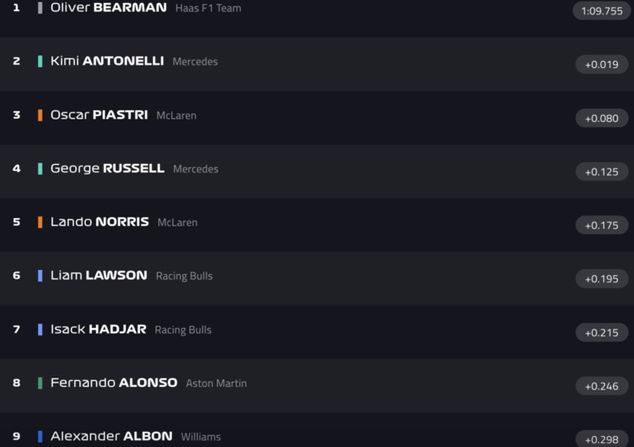Screen dimensions: 634x447
Task: Open Fernando Alonso's result row
Action: click(x=113, y=383)
